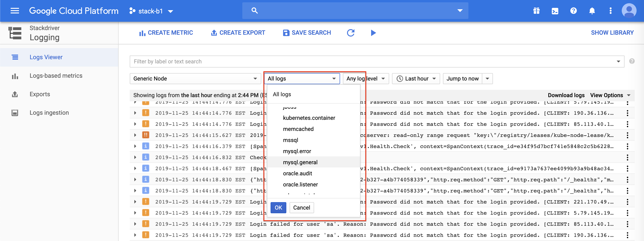Click the Google Cloud Platform logo text
Image resolution: width=644 pixels, height=241 pixels.
click(74, 11)
